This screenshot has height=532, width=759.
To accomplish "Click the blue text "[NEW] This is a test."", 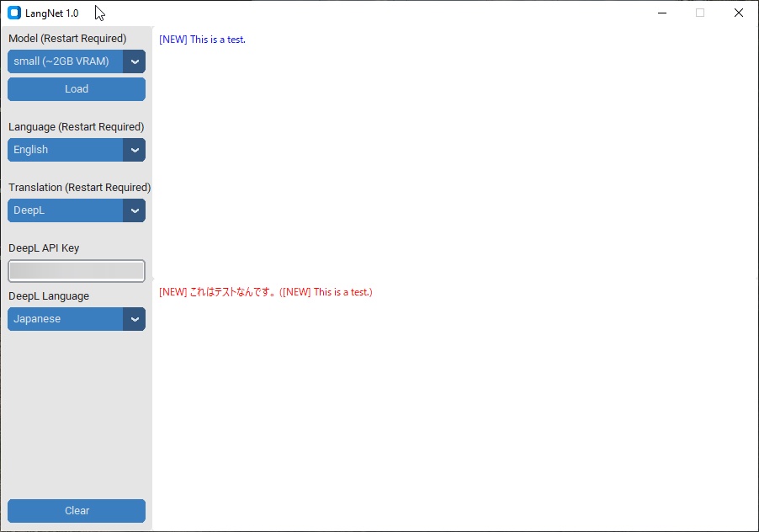I will [x=202, y=40].
